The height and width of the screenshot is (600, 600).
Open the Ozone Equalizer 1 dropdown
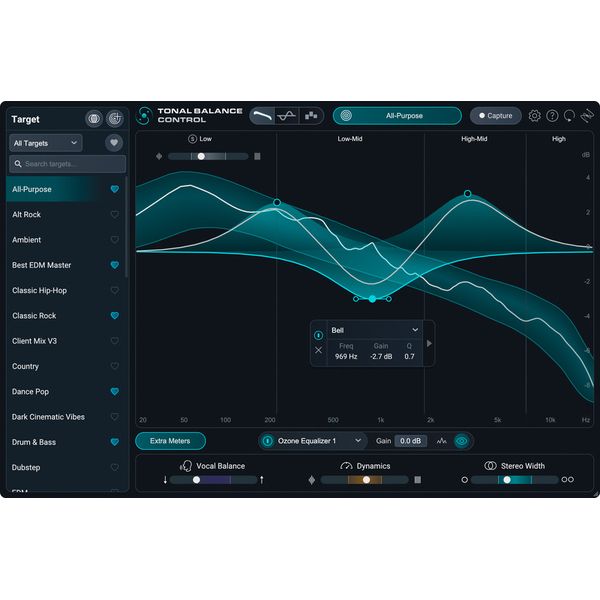(x=319, y=441)
